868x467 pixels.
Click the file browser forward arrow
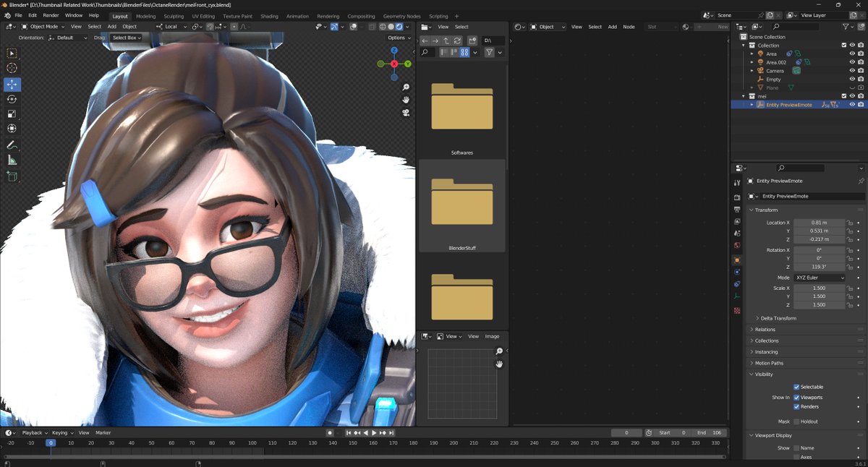pos(436,41)
